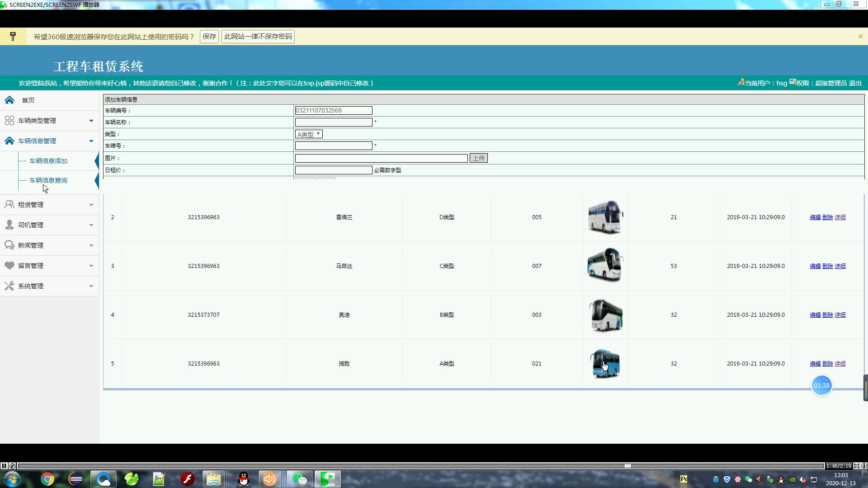Open WeChat from the taskbar
The image size is (868, 488).
pyautogui.click(x=299, y=479)
